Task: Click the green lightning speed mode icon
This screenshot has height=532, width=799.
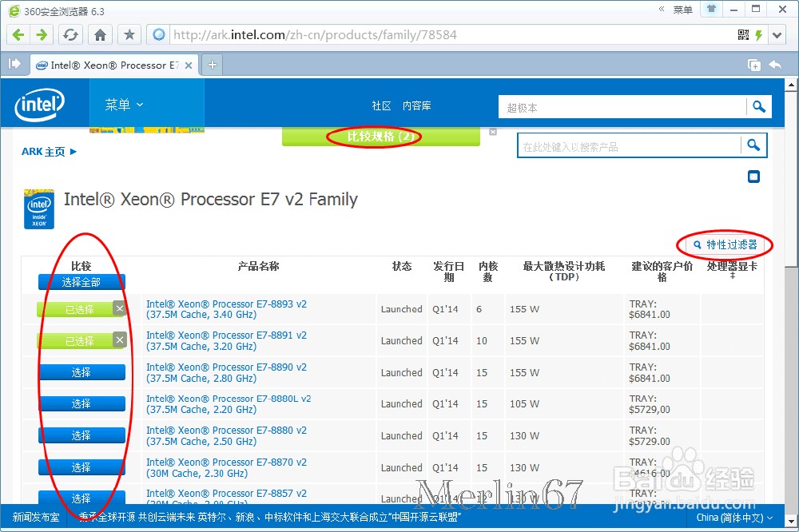Action: 759,34
